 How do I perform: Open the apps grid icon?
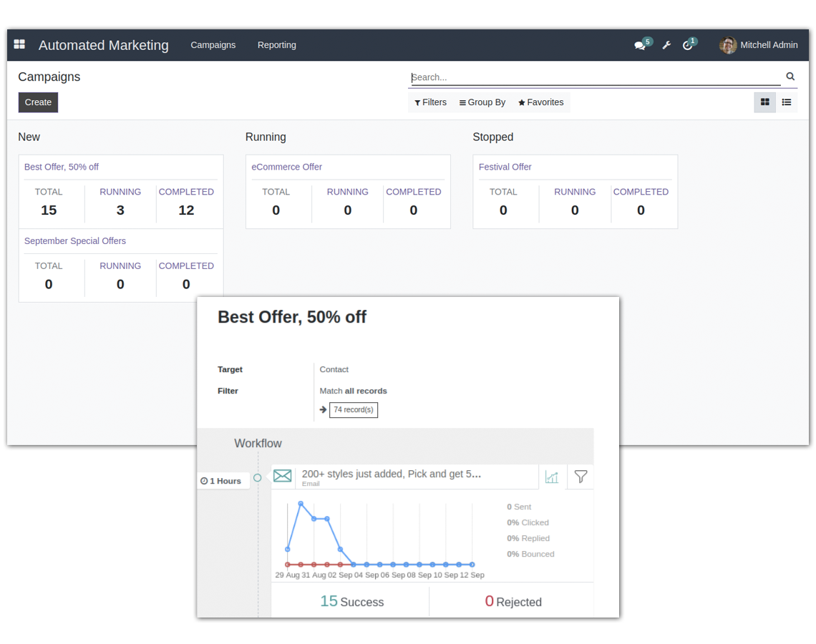(x=19, y=44)
